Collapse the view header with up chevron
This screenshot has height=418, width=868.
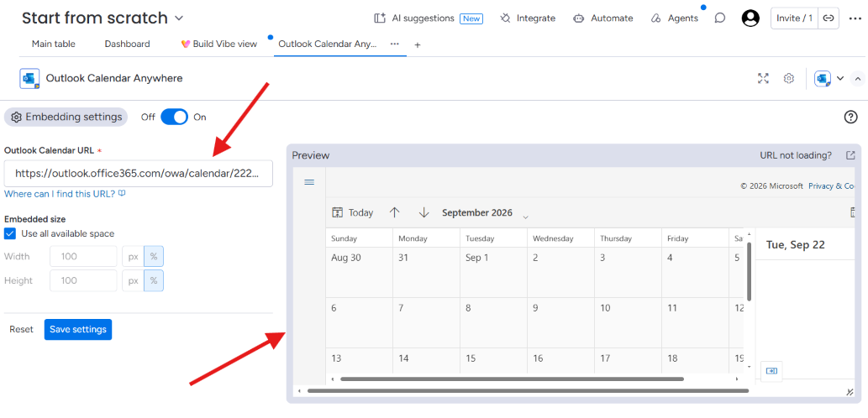tap(857, 79)
